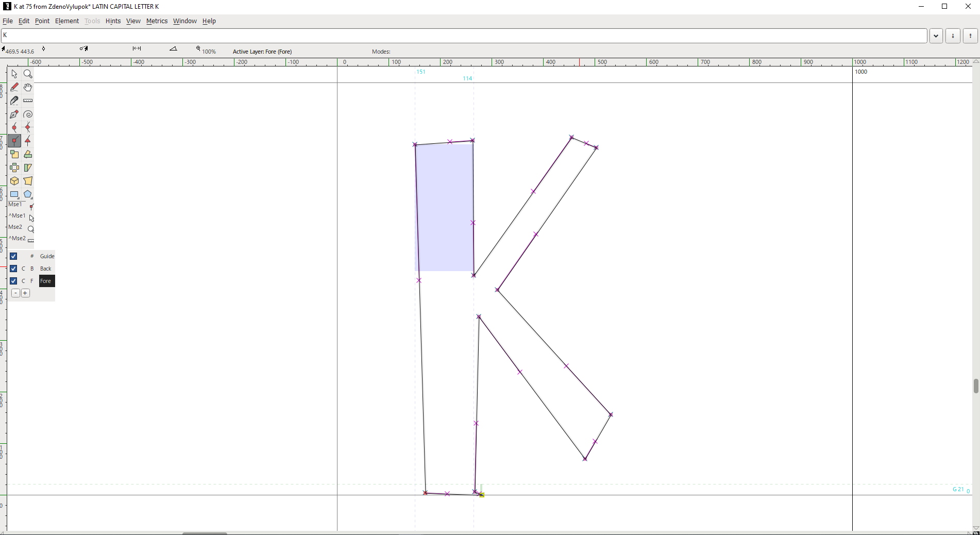Click the vertical scrollbar thumb
The width and height of the screenshot is (980, 535).
[x=976, y=386]
